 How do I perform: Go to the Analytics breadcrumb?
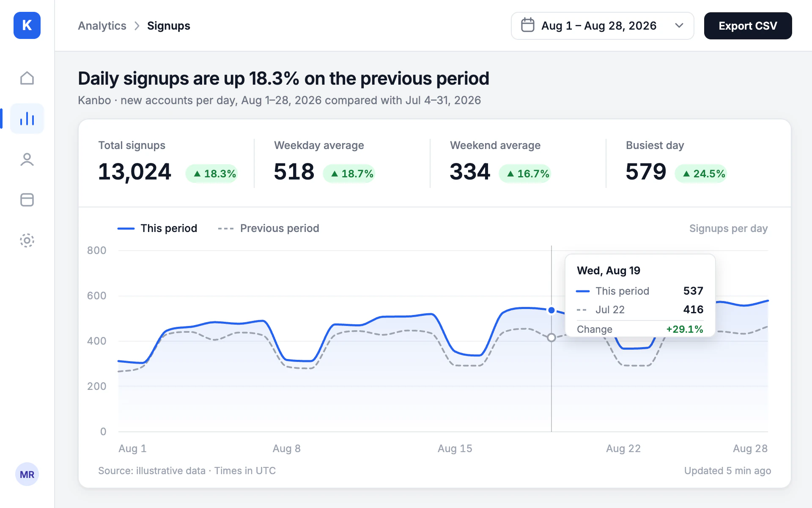coord(102,26)
